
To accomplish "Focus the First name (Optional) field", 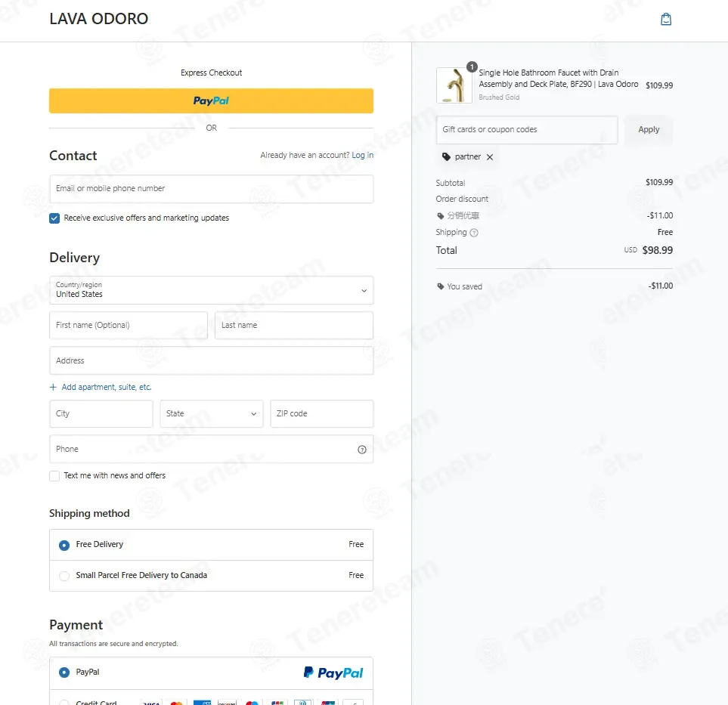I will point(129,326).
